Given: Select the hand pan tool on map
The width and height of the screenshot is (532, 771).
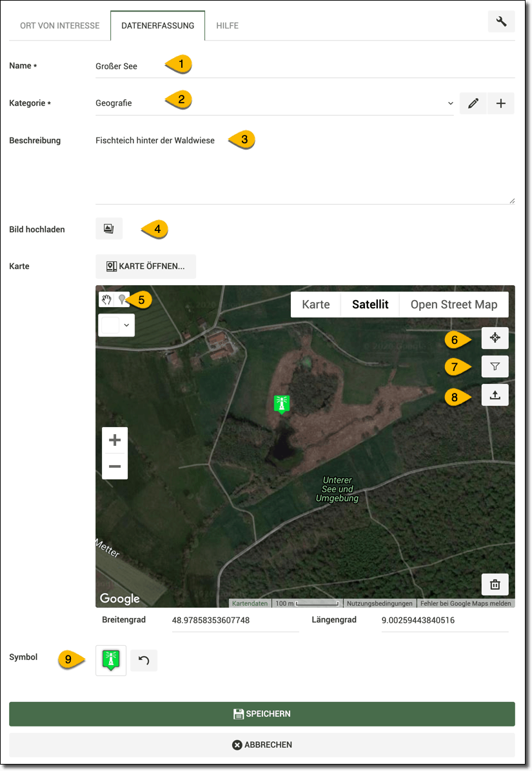Looking at the screenshot, I should click(106, 299).
